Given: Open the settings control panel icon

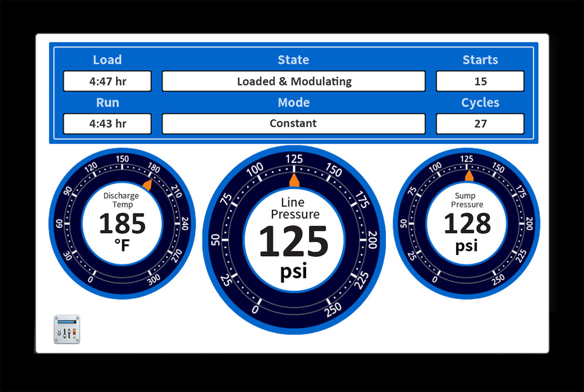Looking at the screenshot, I should [x=67, y=330].
